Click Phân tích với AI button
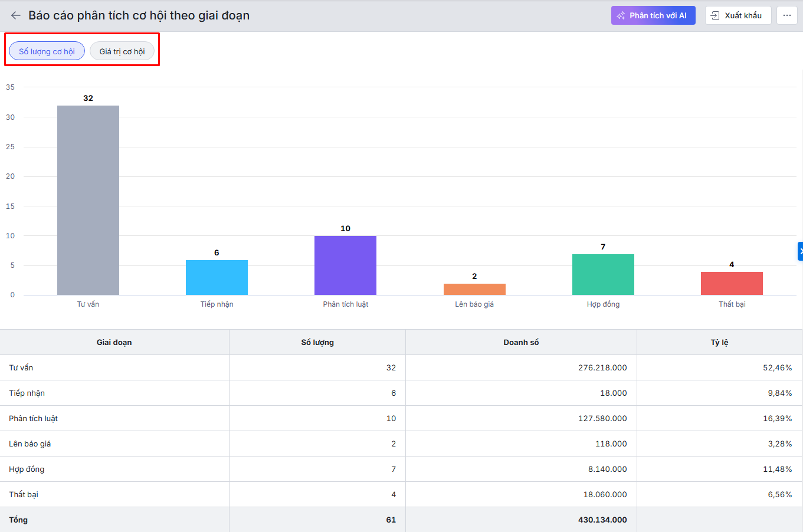803x532 pixels. [653, 15]
